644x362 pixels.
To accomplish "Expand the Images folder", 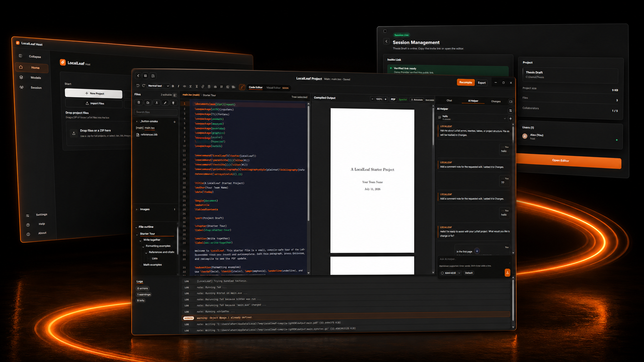I will click(137, 209).
